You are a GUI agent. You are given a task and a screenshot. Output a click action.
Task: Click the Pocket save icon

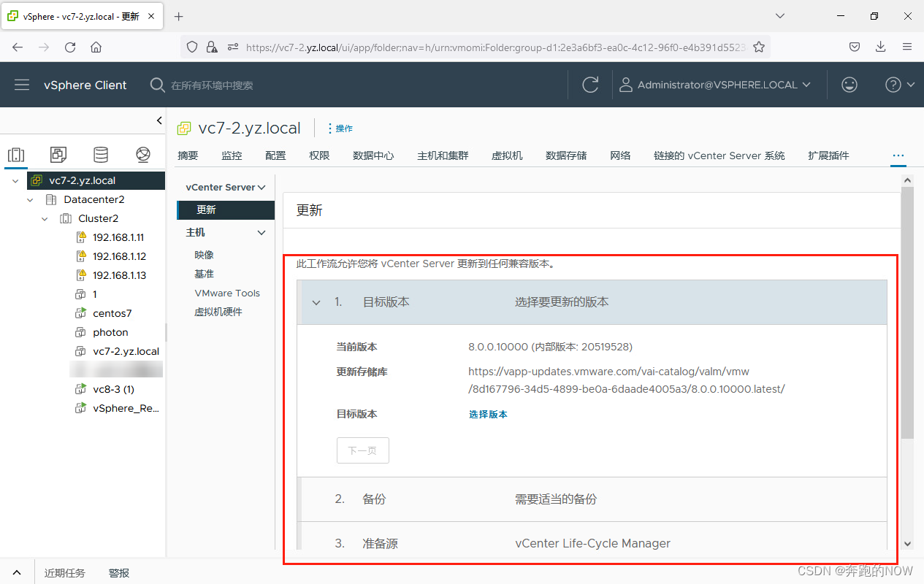855,47
